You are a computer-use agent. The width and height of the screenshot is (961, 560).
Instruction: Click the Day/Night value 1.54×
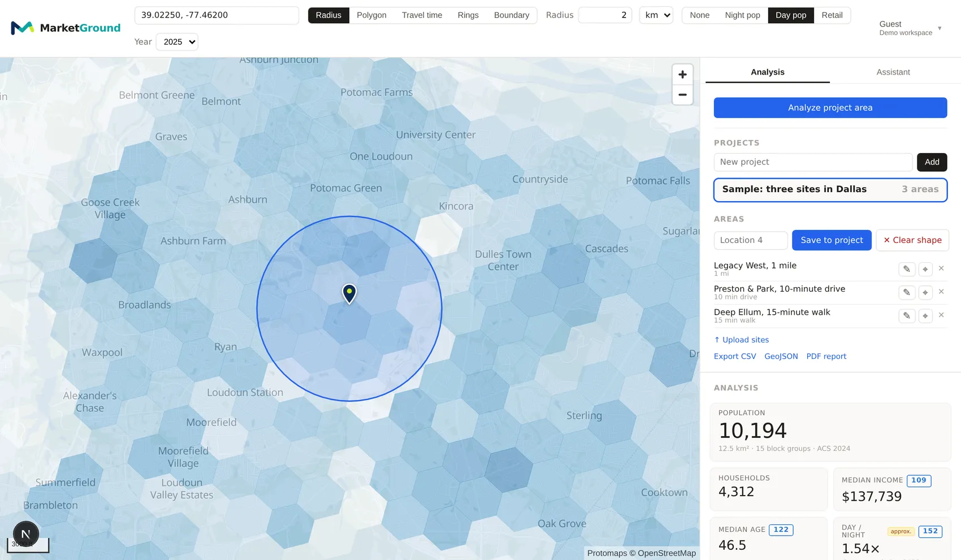pyautogui.click(x=860, y=549)
